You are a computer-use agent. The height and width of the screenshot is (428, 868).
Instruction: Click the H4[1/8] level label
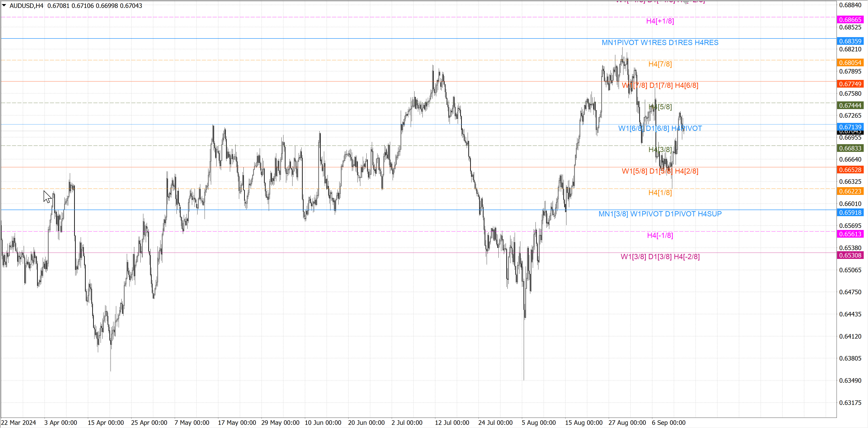[660, 193]
